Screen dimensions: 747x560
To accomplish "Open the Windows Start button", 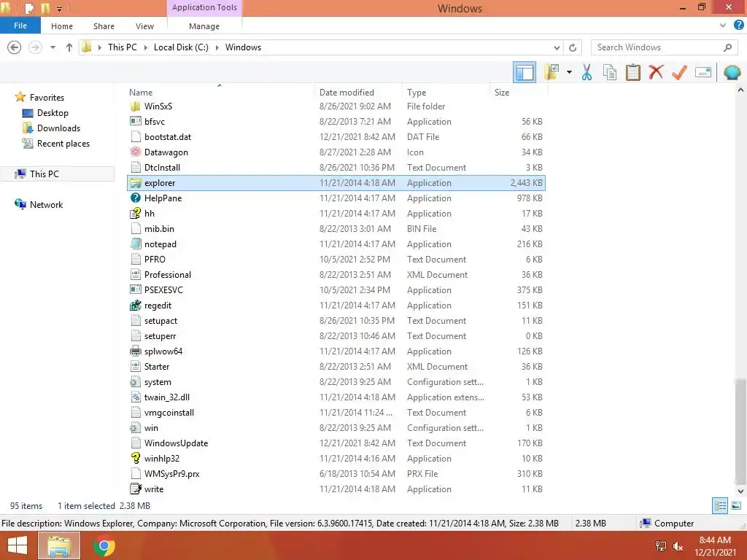I will point(18,545).
